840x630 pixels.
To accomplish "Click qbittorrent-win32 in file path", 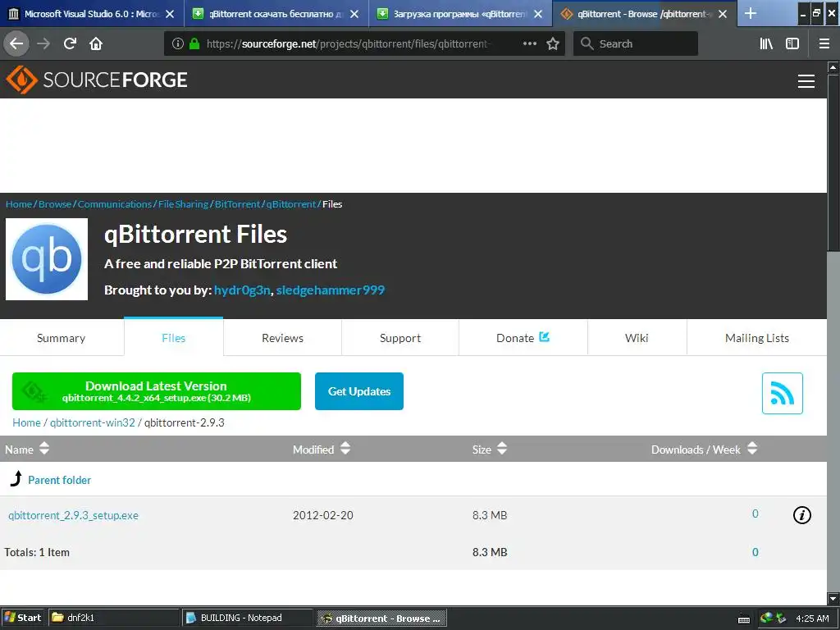I will [x=93, y=422].
